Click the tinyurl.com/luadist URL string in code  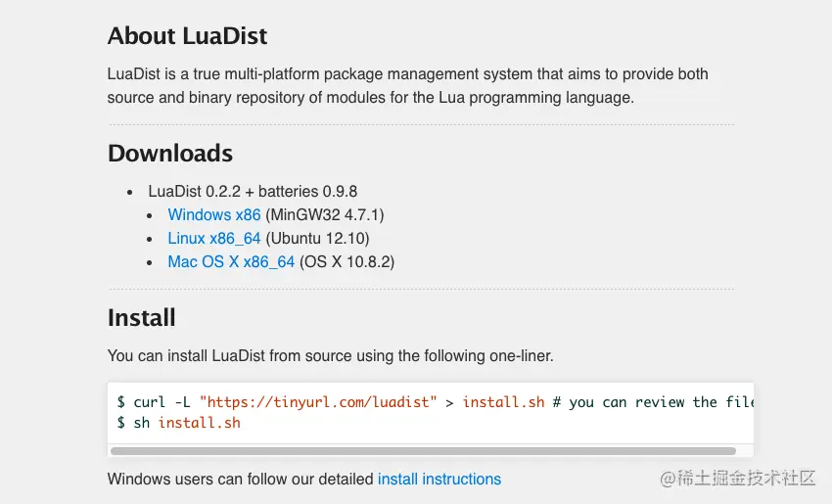coord(318,402)
